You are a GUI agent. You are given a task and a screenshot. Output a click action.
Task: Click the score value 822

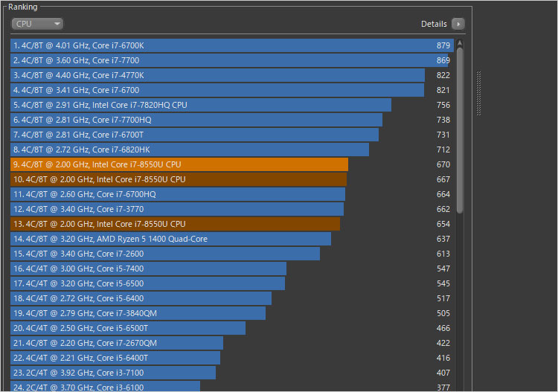tap(443, 75)
